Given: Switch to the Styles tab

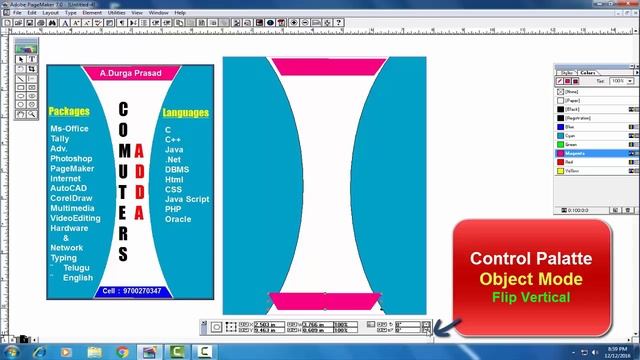Looking at the screenshot, I should click(567, 73).
